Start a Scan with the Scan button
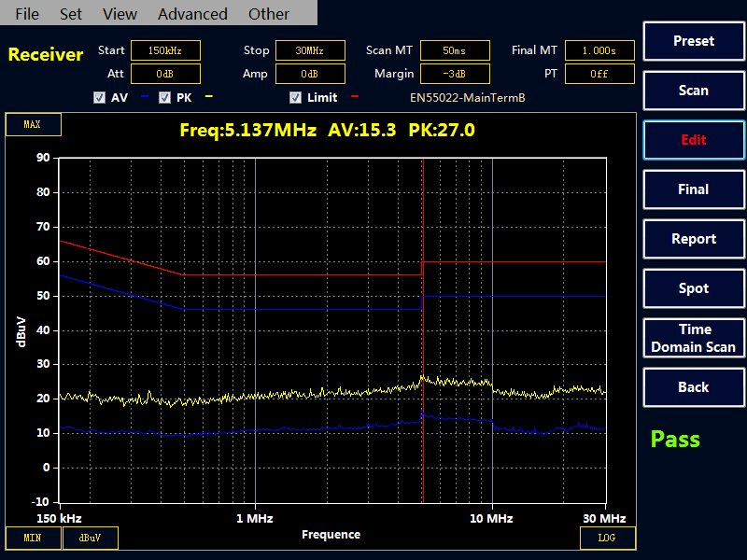 [x=694, y=91]
